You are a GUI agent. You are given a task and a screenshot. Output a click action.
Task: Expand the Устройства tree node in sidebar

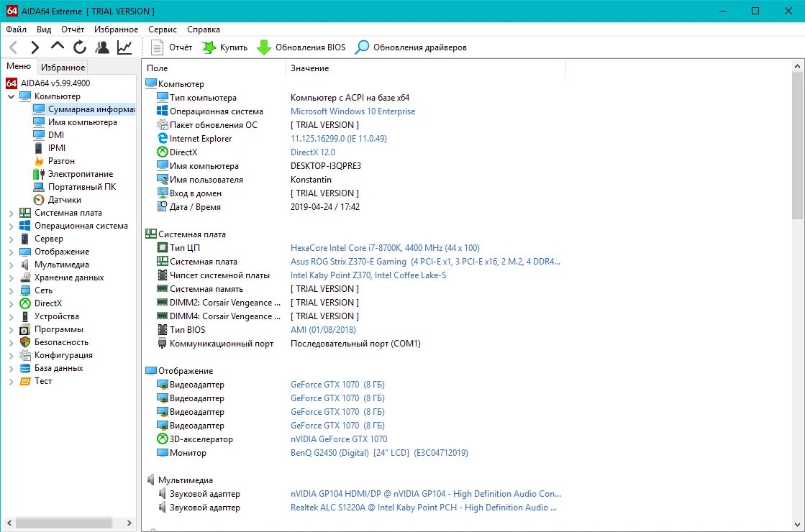11,316
